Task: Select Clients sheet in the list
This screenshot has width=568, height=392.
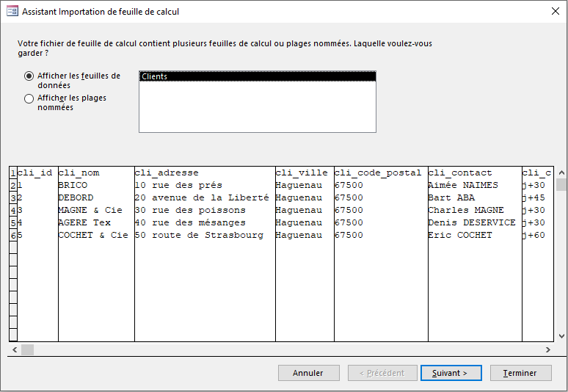Action: 257,76
